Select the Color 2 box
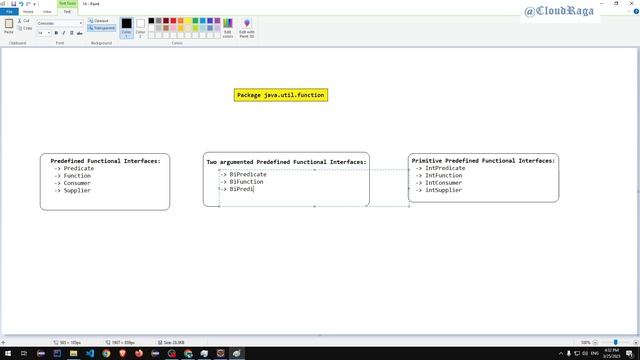The image size is (640, 360). [x=140, y=28]
